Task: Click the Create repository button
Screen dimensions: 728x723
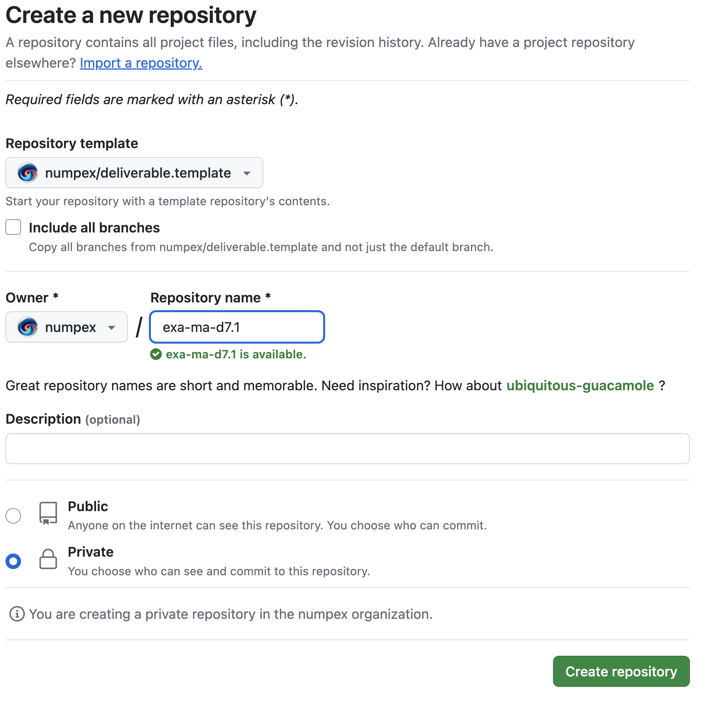Action: click(621, 671)
